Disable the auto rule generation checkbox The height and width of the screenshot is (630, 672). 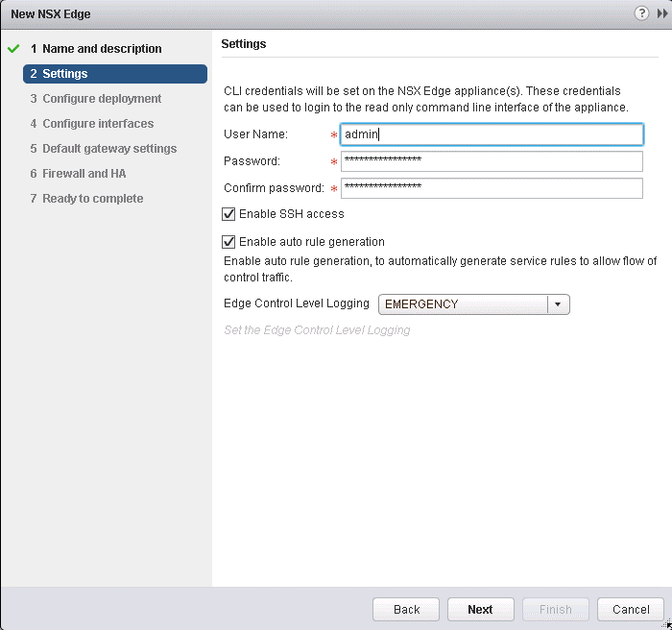228,242
